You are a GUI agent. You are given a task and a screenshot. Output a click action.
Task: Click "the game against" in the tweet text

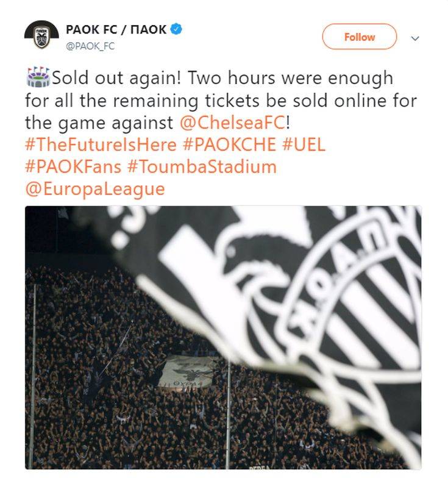click(x=99, y=123)
